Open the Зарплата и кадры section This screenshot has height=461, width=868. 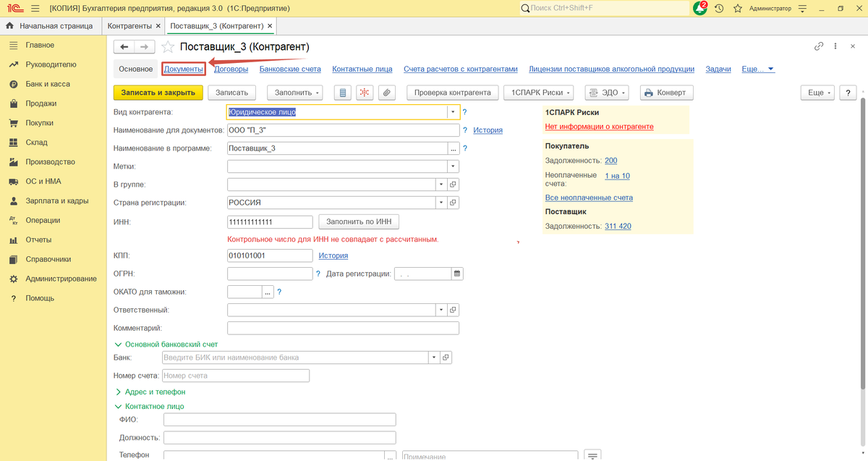coord(57,201)
